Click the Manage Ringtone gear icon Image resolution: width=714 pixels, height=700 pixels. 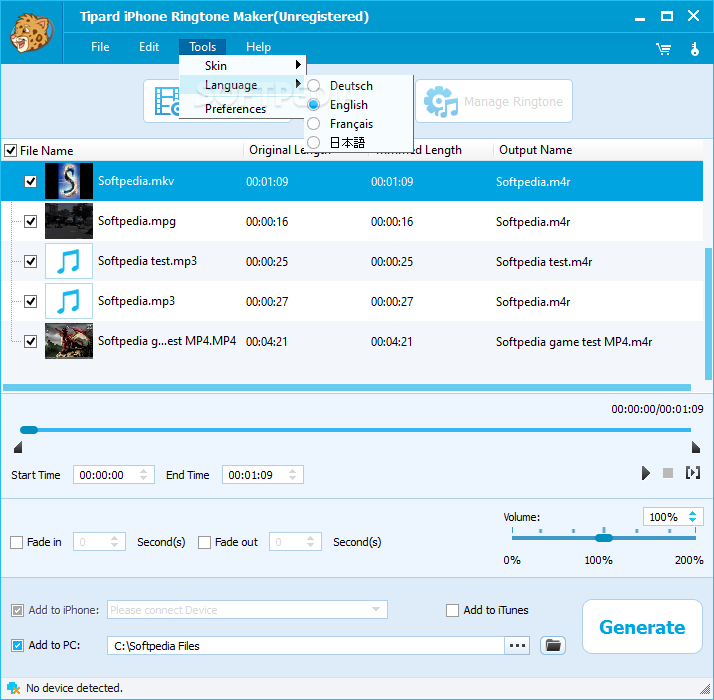tap(440, 102)
